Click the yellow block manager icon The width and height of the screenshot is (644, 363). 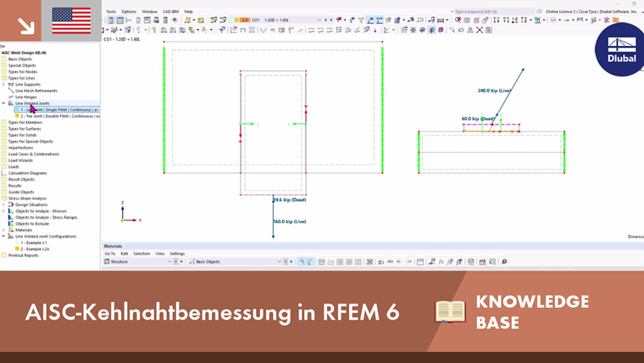click(201, 20)
